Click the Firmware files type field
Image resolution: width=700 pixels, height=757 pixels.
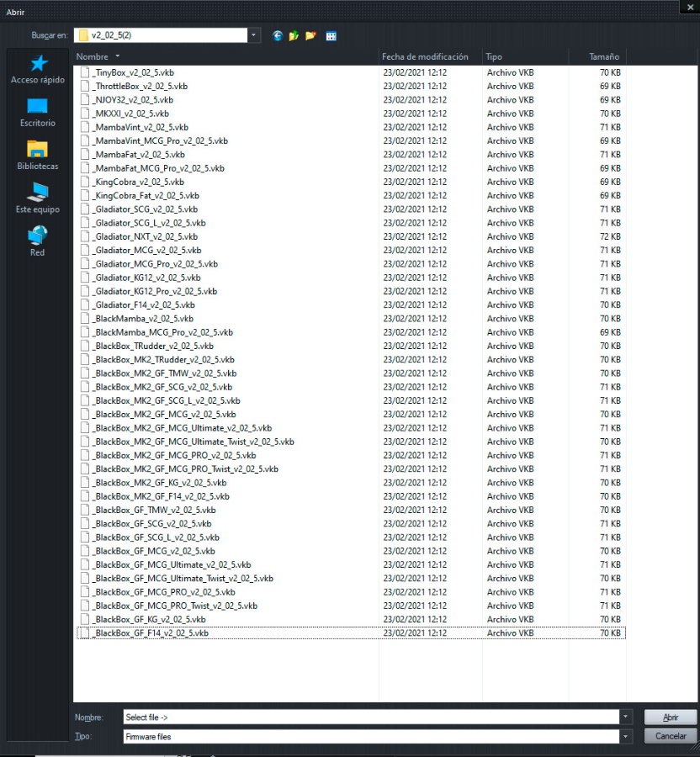pos(371,736)
